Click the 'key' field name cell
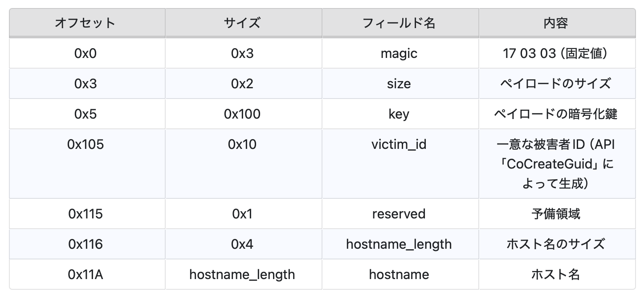This screenshot has width=644, height=296. pyautogui.click(x=399, y=114)
